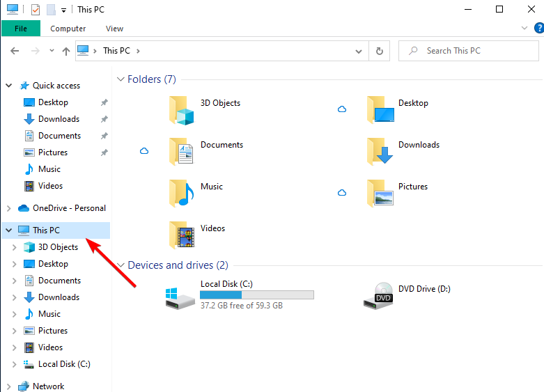Open the 3D Objects folder icon in main pane

click(x=181, y=110)
